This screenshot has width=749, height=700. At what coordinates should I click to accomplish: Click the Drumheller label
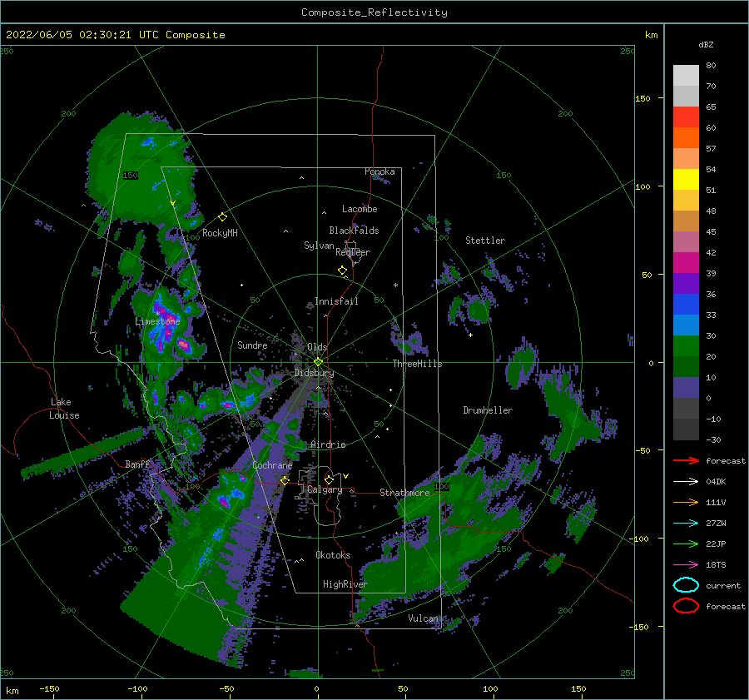(488, 410)
